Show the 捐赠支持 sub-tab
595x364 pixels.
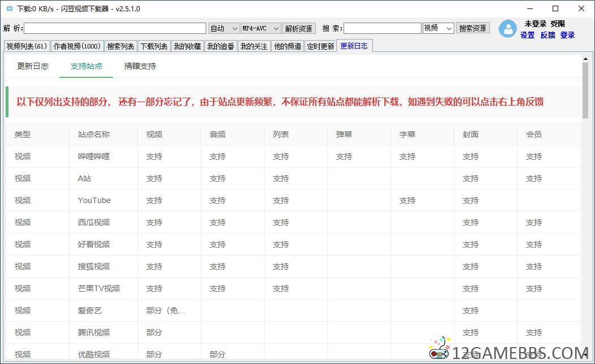140,66
